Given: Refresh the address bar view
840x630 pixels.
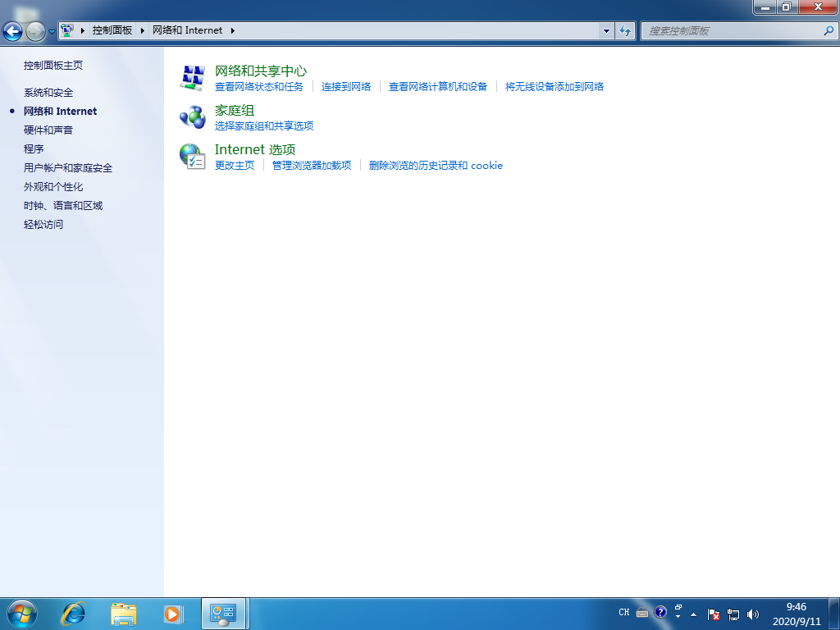Looking at the screenshot, I should (626, 30).
